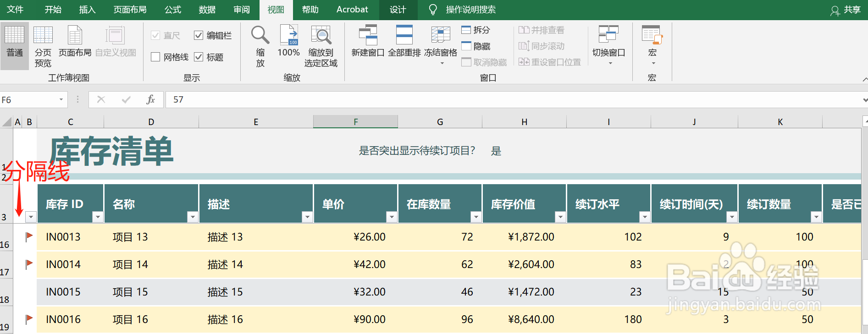Click the red flag beside IN0014
Viewport: 868px width, 334px height.
29,264
